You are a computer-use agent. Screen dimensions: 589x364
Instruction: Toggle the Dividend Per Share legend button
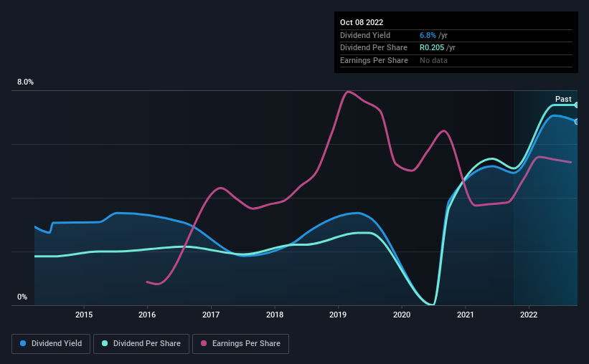pyautogui.click(x=141, y=344)
